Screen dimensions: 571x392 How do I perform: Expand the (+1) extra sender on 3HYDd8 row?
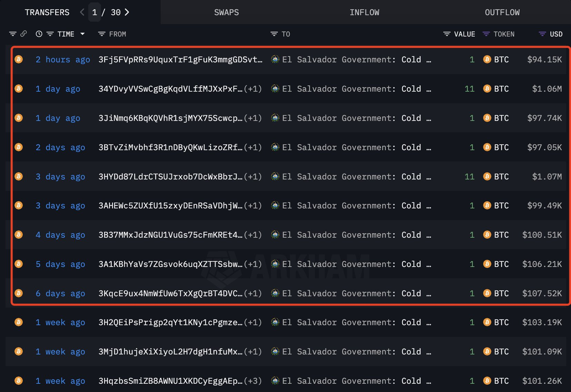pos(253,177)
